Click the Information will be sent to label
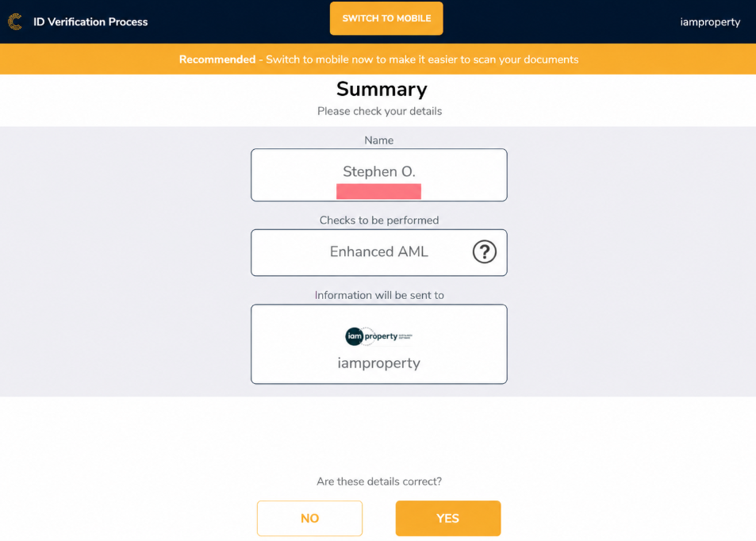Screen dimensions: 756x541 pyautogui.click(x=379, y=295)
